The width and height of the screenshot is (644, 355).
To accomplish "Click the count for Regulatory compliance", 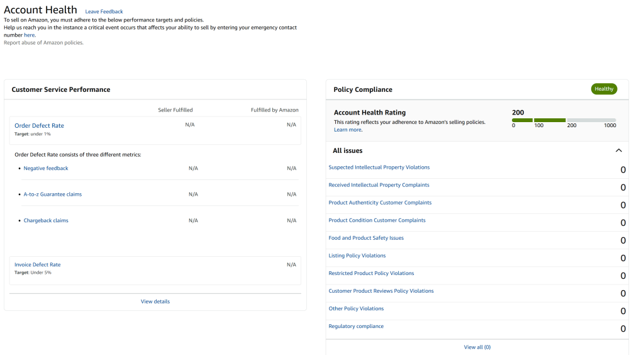I will coord(623,329).
